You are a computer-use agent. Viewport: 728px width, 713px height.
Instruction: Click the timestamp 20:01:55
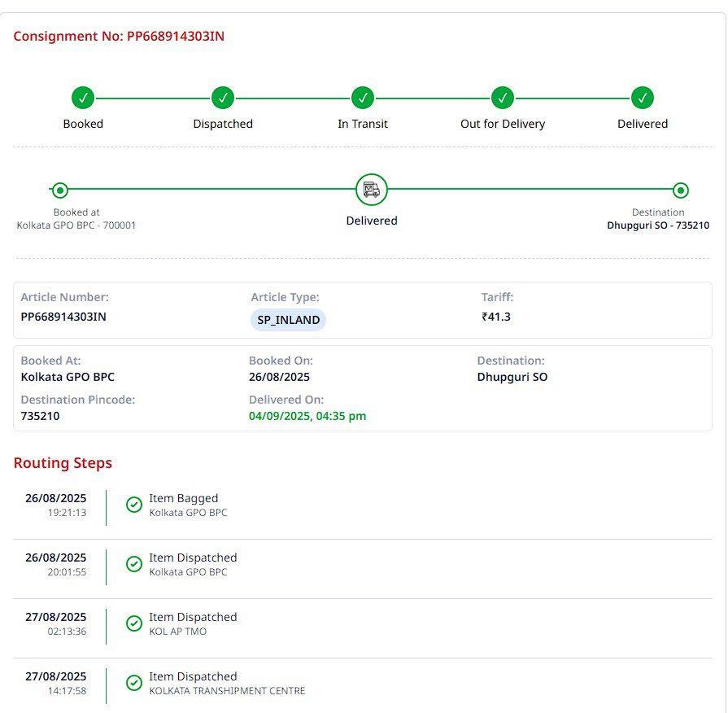pyautogui.click(x=67, y=572)
